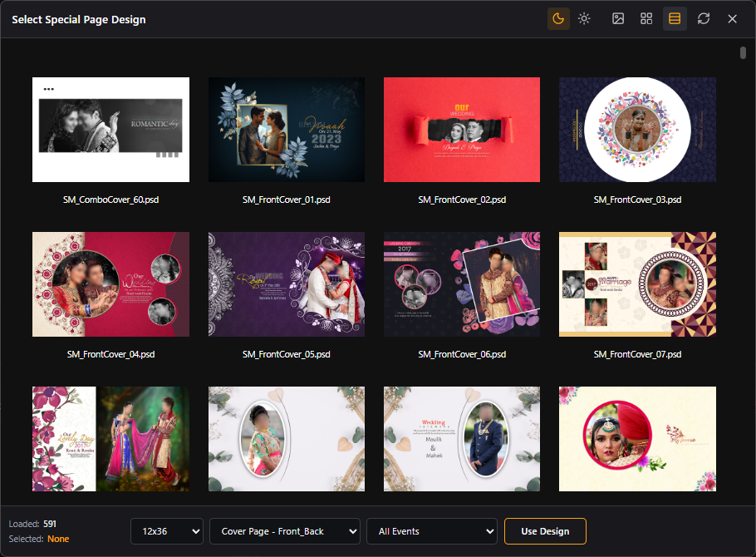Select SM_FrontCover_01.psd thumbnail
This screenshot has height=557, width=756.
point(287,130)
